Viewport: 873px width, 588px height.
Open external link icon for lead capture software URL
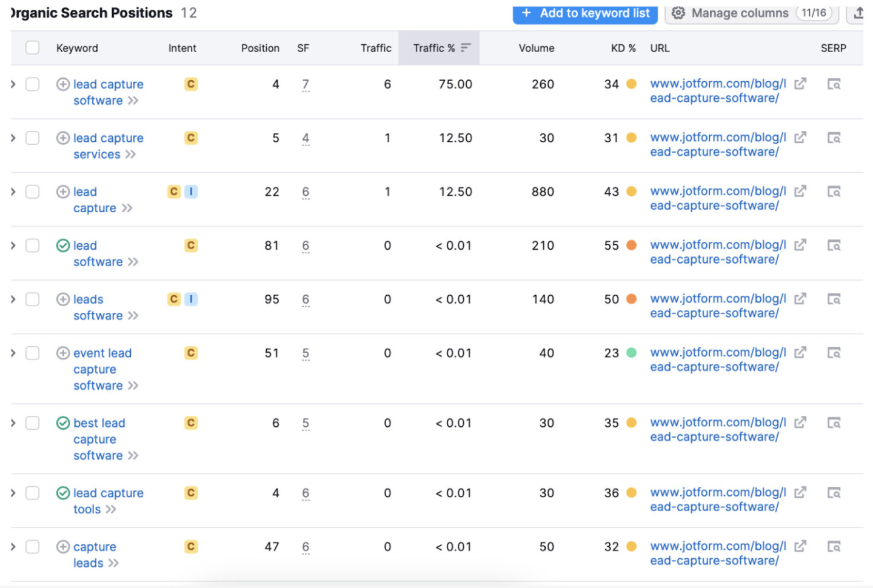(x=800, y=84)
